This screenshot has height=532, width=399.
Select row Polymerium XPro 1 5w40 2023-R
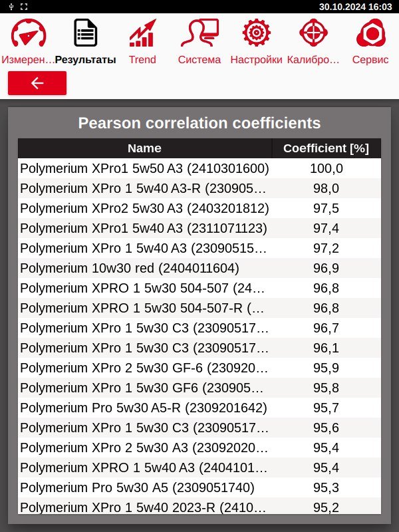tap(199, 506)
